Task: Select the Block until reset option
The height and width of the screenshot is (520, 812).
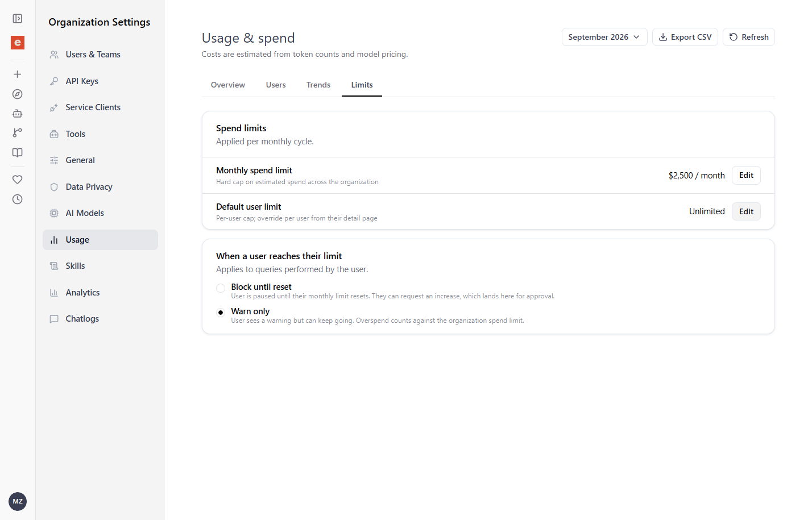Action: pyautogui.click(x=221, y=288)
